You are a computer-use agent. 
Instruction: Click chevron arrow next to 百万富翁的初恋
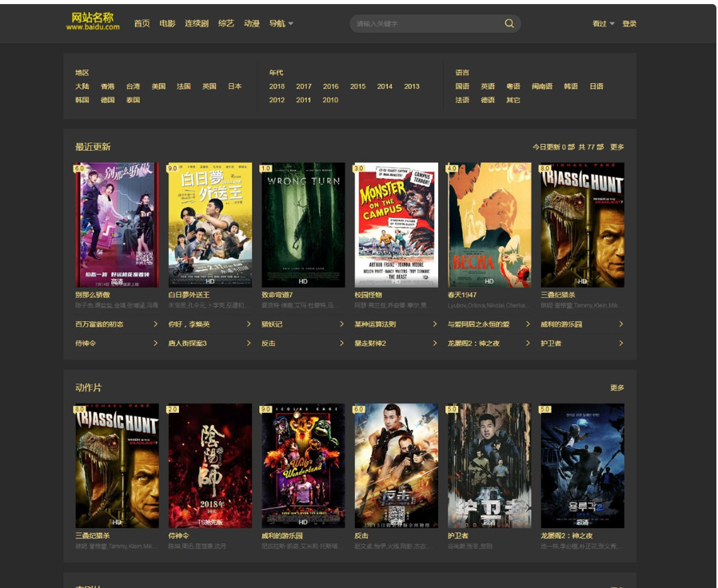click(x=156, y=324)
